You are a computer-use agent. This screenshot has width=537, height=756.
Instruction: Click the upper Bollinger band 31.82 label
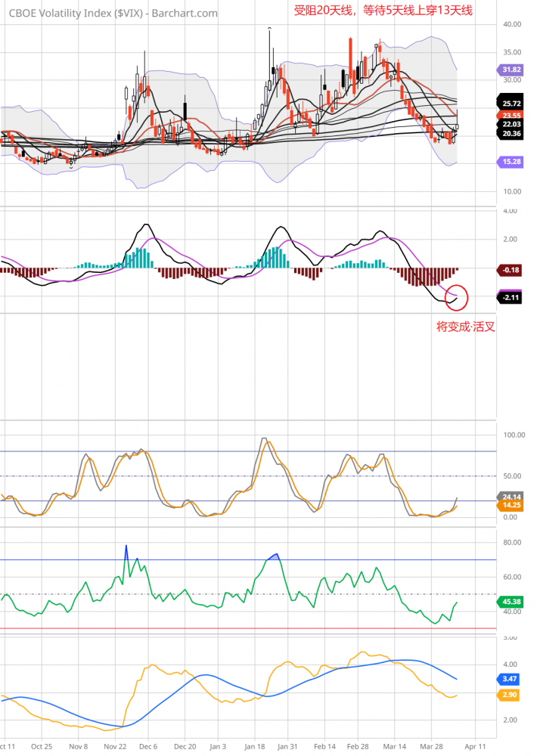click(511, 70)
